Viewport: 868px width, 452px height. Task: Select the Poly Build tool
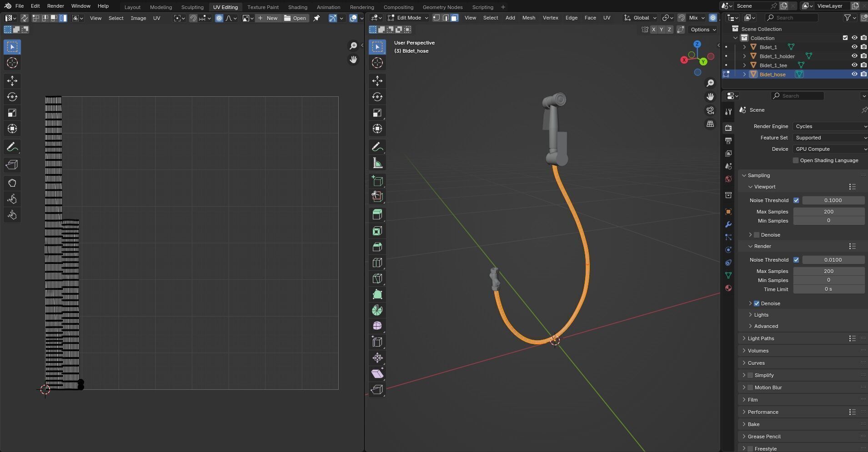(377, 294)
